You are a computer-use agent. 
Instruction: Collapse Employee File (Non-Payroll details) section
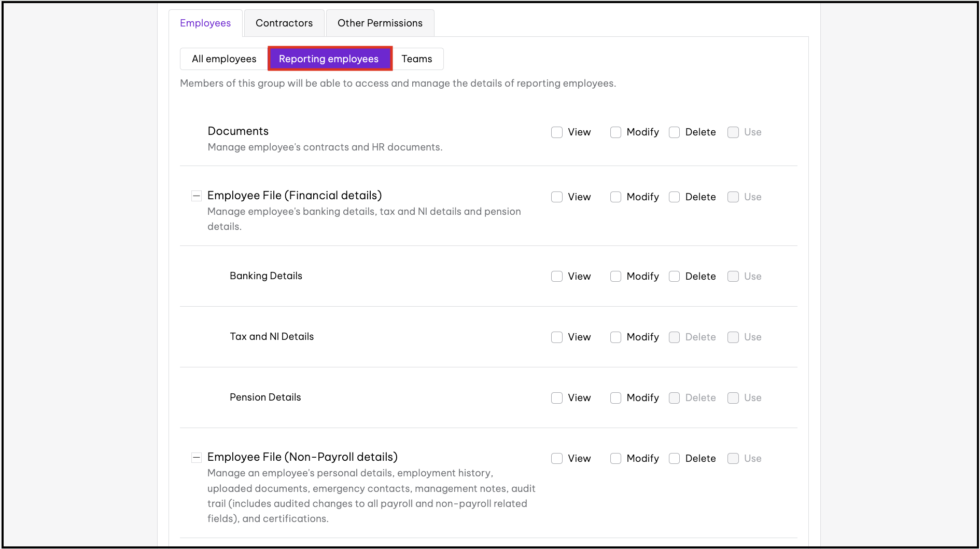click(197, 458)
